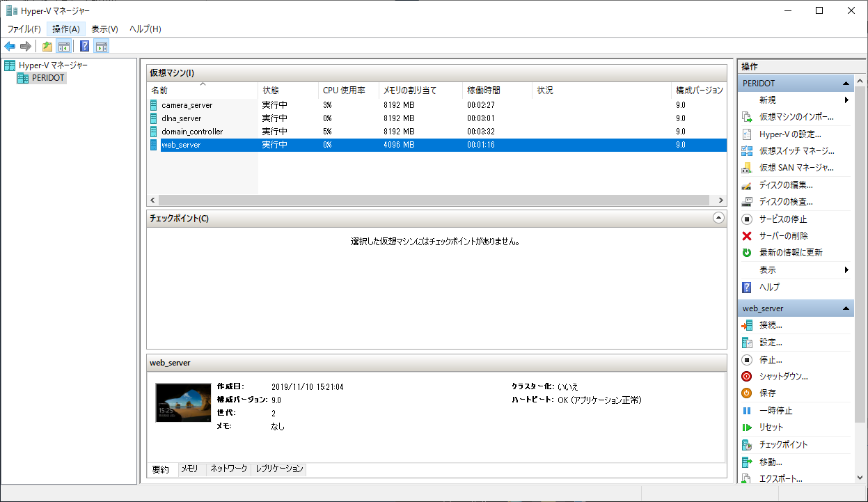This screenshot has width=868, height=502.
Task: Click the 5% CPU cell of domain_controller
Action: [328, 132]
